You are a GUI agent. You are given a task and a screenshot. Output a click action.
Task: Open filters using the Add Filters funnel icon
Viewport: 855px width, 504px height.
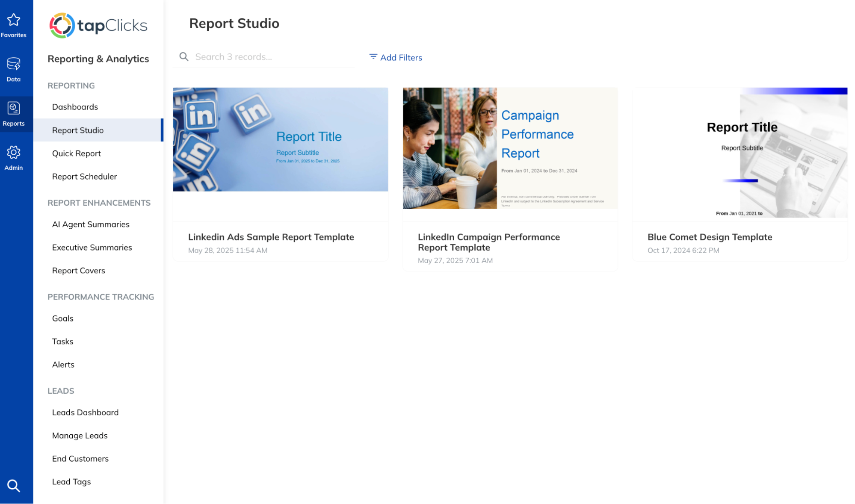coord(372,56)
